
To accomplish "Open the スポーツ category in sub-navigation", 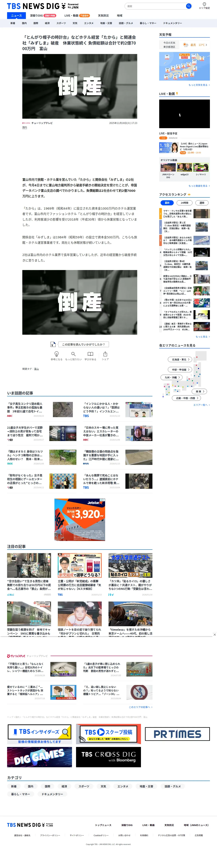I will (61, 23).
